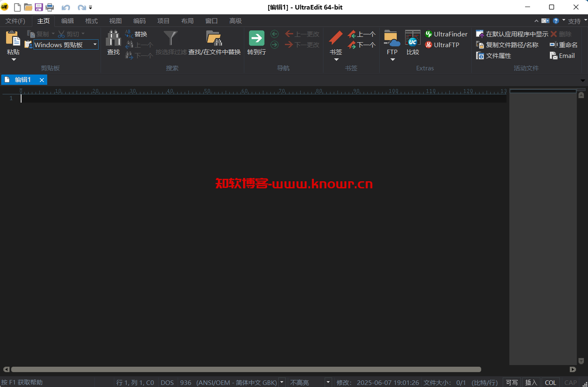The width and height of the screenshot is (588, 387).
Task: Go to previous bookmark 上一个
Action: pos(361,34)
